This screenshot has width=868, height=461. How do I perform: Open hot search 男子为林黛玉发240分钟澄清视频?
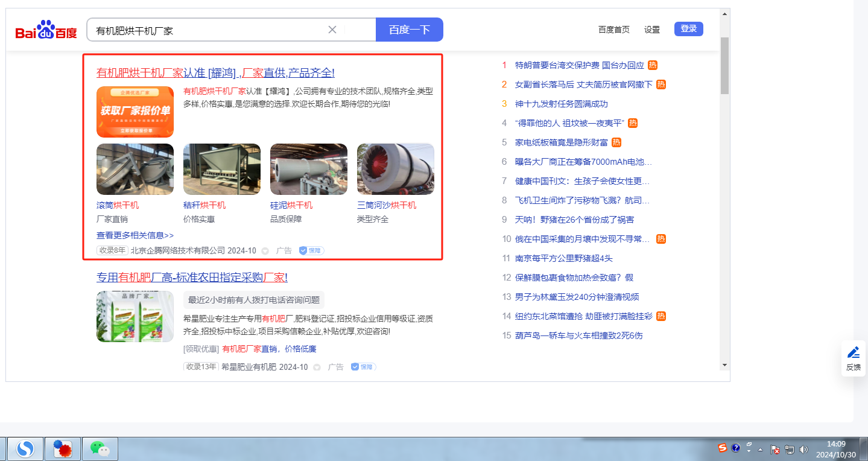577,297
